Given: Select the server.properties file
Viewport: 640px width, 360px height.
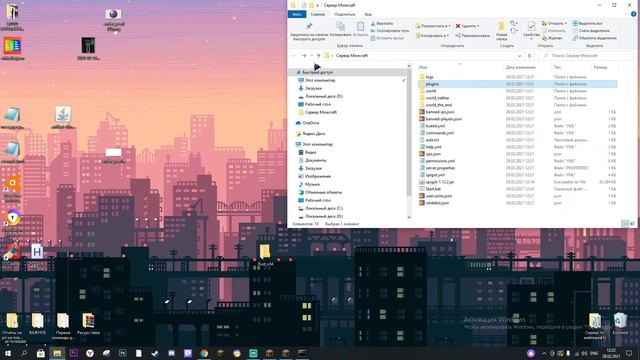Looking at the screenshot, I should [x=440, y=168].
